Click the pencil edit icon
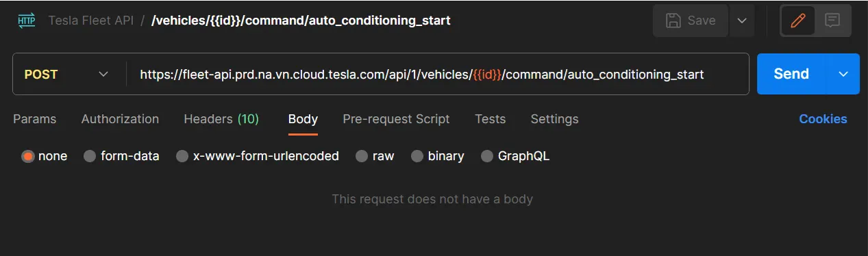 click(x=797, y=21)
